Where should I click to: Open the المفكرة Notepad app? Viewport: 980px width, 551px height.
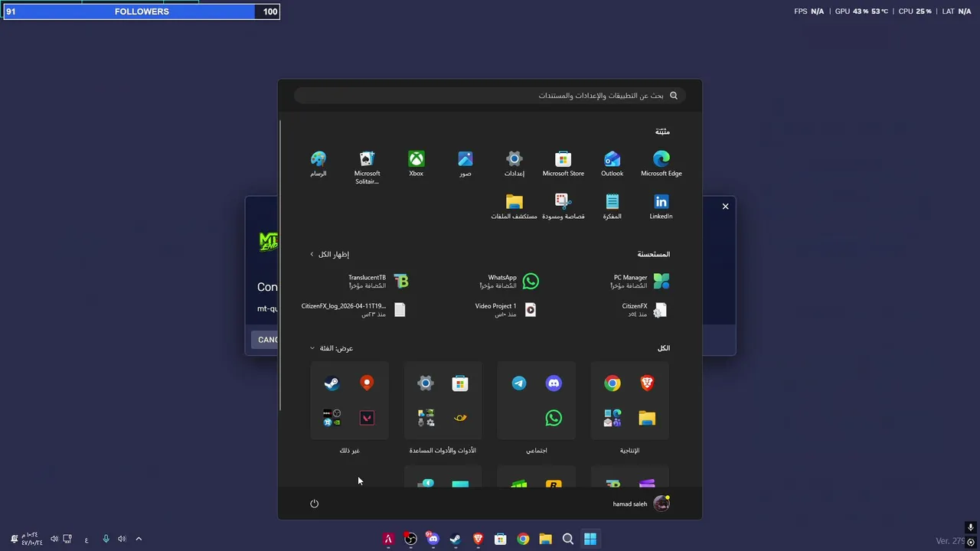pos(612,207)
